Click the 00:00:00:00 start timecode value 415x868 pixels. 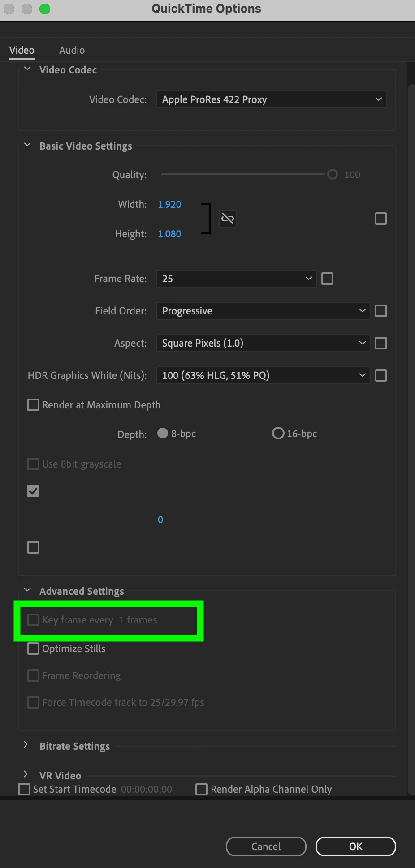coord(147,789)
